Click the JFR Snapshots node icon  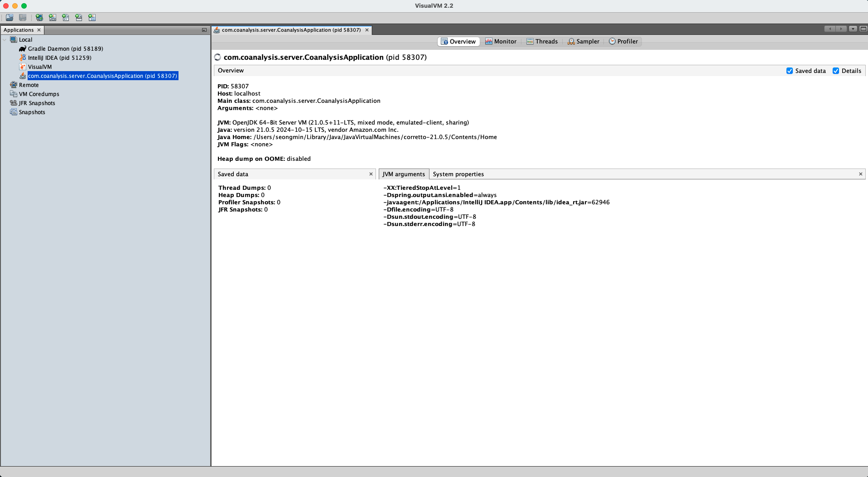[14, 103]
